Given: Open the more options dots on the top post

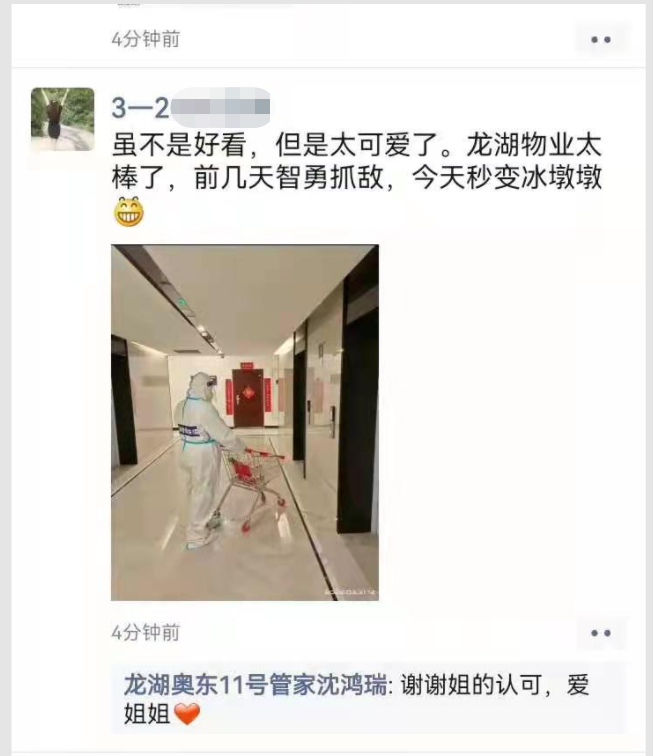Looking at the screenshot, I should (x=601, y=40).
